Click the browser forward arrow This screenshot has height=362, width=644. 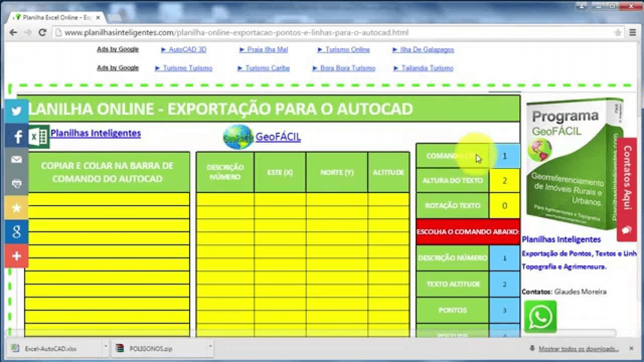[28, 32]
